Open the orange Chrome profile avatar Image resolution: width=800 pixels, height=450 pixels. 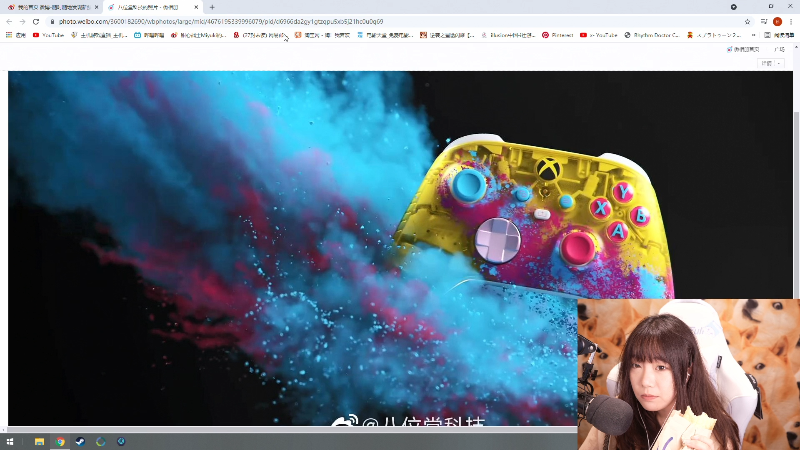778,21
